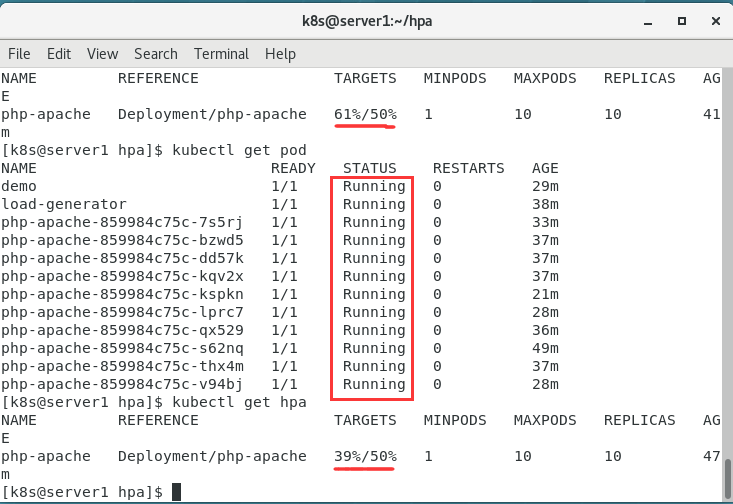Screen dimensions: 733x504
Task: Click the READY column header
Action: coord(294,168)
